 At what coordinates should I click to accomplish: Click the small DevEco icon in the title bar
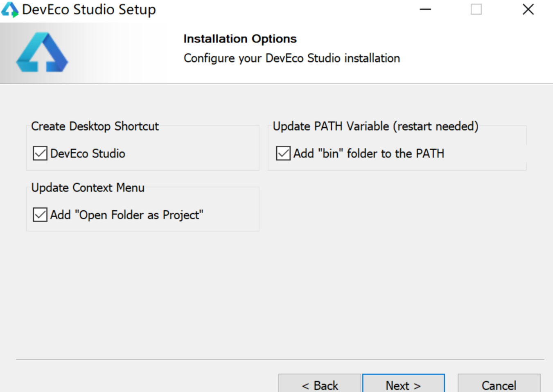coord(10,9)
